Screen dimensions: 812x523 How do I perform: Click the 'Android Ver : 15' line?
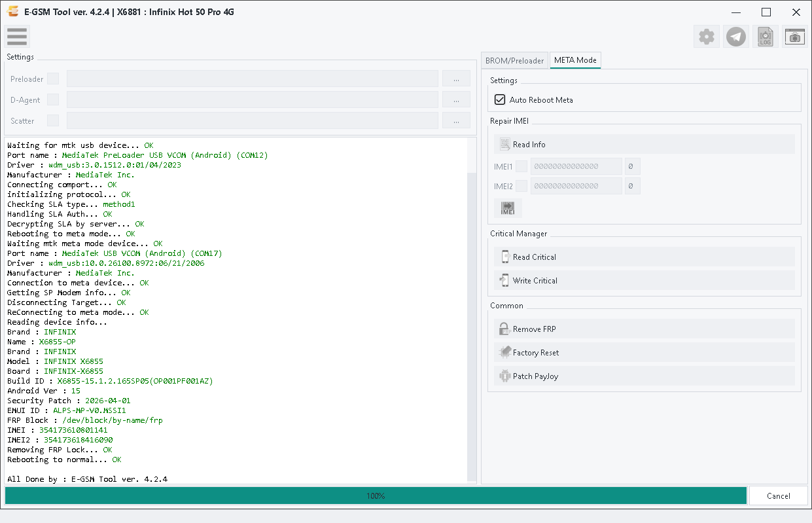[x=44, y=391]
